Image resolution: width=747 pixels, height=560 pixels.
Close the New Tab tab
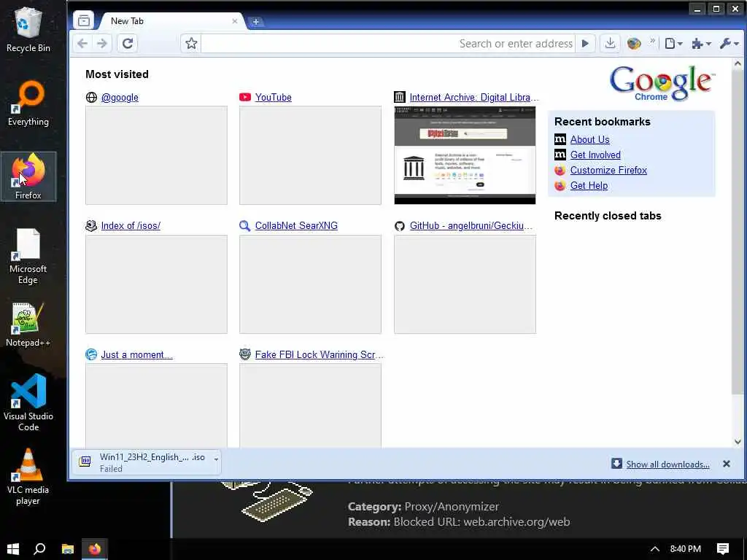234,21
